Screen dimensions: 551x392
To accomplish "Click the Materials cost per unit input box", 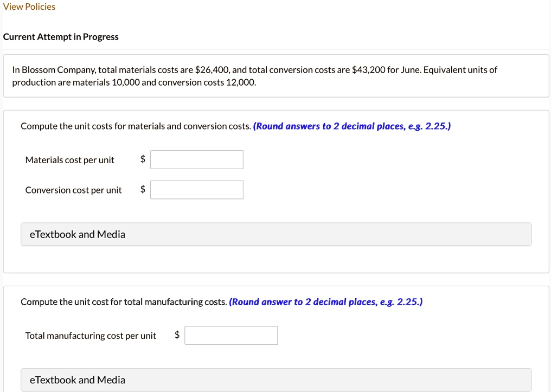I will point(196,159).
